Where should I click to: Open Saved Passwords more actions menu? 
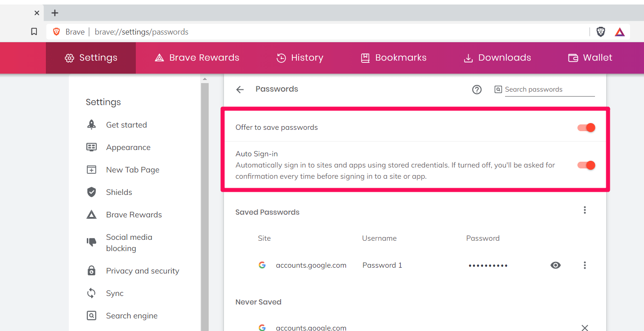point(585,210)
